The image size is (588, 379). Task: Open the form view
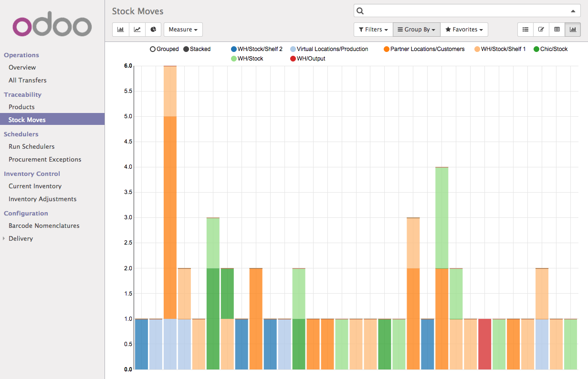541,30
